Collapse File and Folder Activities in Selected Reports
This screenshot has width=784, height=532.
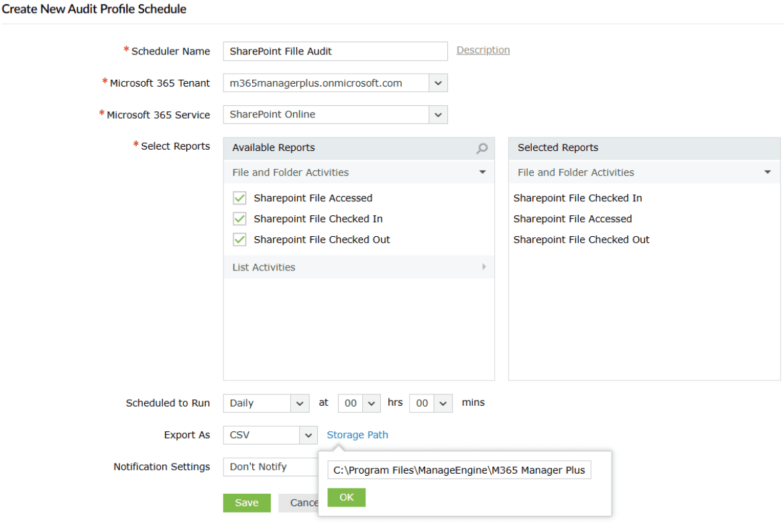(767, 172)
